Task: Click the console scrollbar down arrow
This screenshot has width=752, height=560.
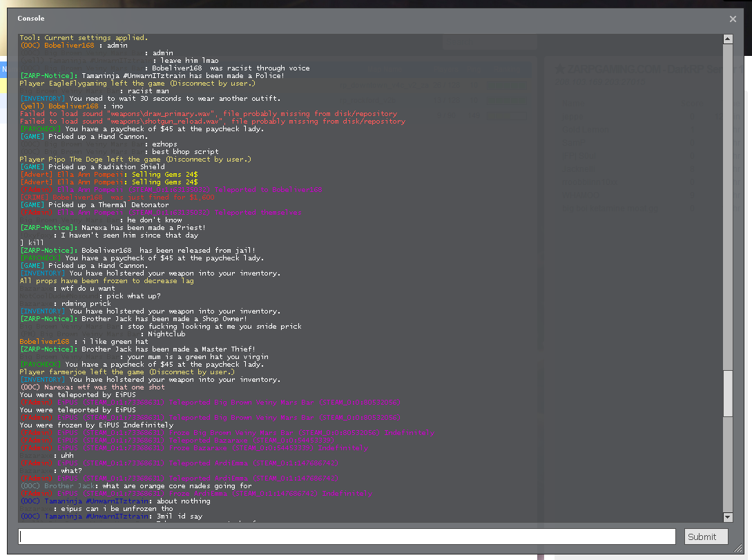Action: 728,517
